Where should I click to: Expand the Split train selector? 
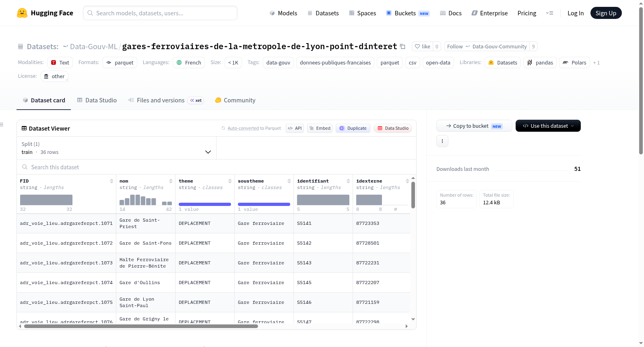coord(116,148)
